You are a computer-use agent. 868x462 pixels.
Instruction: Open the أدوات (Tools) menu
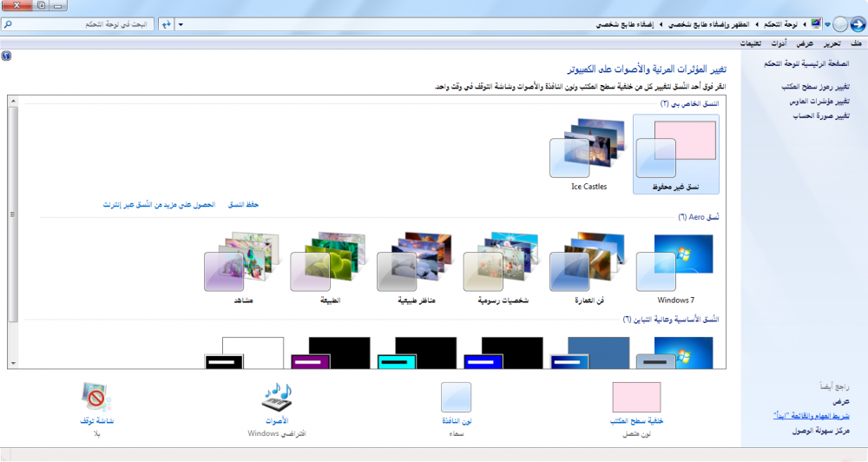(779, 43)
